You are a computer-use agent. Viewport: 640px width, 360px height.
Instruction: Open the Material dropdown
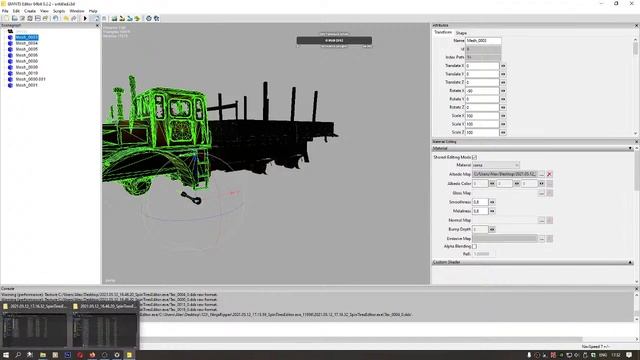pos(496,165)
